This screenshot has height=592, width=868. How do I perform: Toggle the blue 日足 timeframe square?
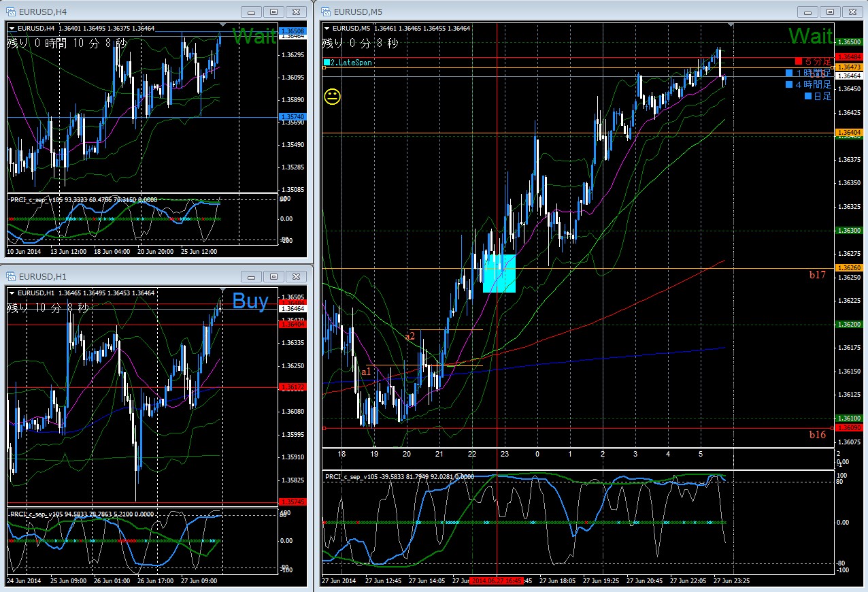[808, 97]
